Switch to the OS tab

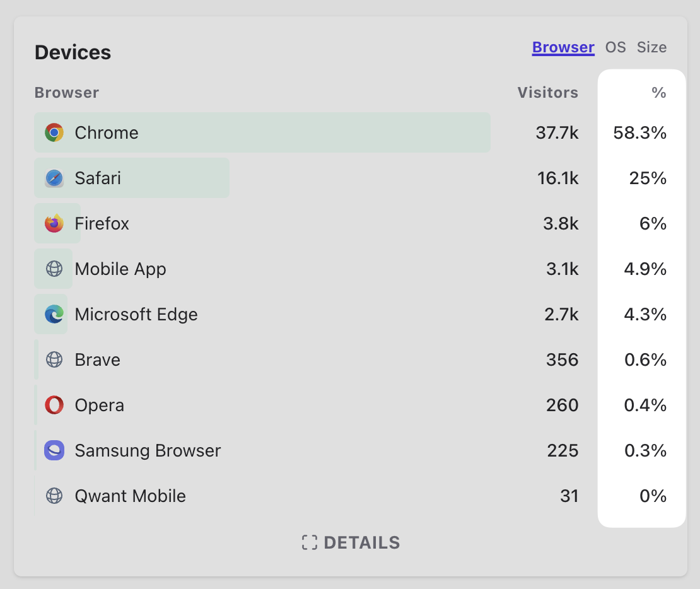point(615,47)
